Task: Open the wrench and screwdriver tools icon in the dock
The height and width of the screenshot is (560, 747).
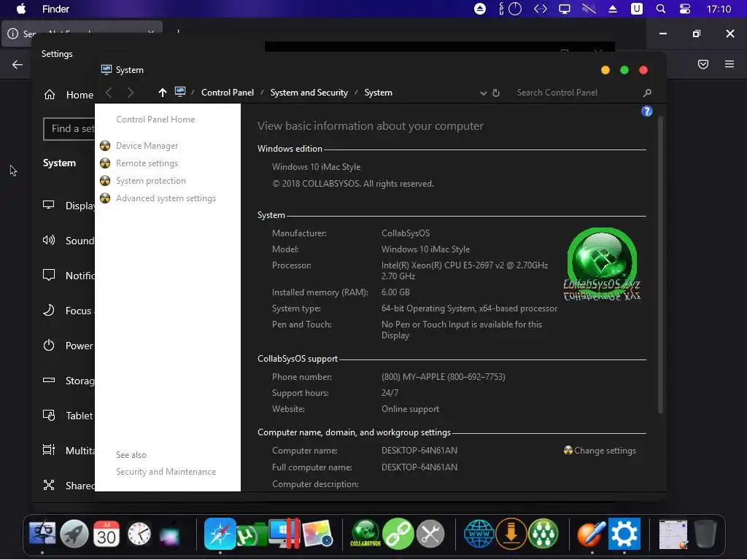Action: tap(430, 534)
